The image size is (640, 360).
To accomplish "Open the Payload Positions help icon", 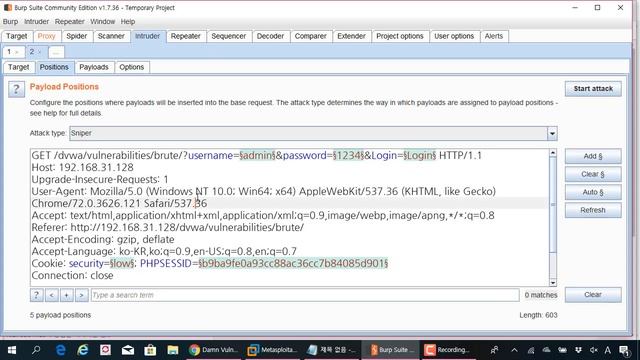I will click(16, 89).
